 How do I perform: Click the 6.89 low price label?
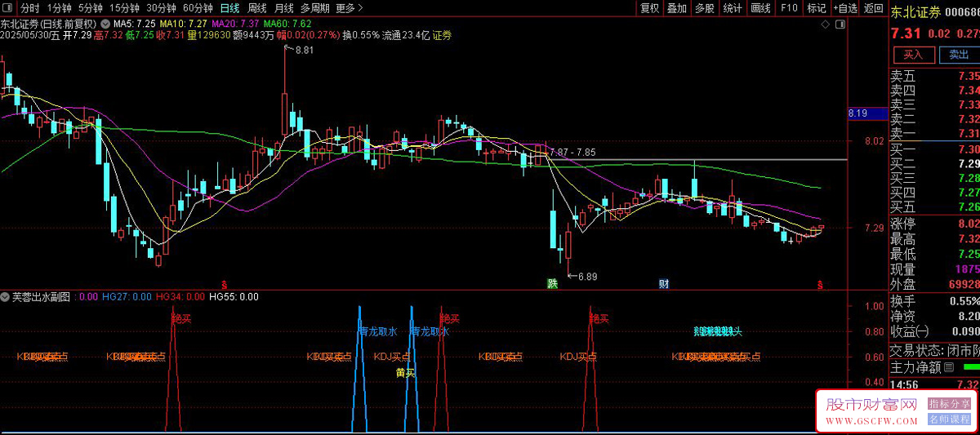(588, 277)
